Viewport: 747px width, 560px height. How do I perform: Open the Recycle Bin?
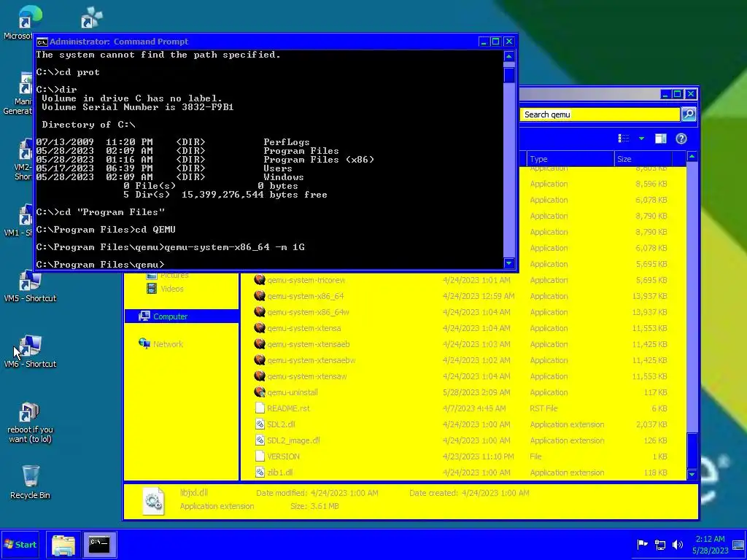30,481
